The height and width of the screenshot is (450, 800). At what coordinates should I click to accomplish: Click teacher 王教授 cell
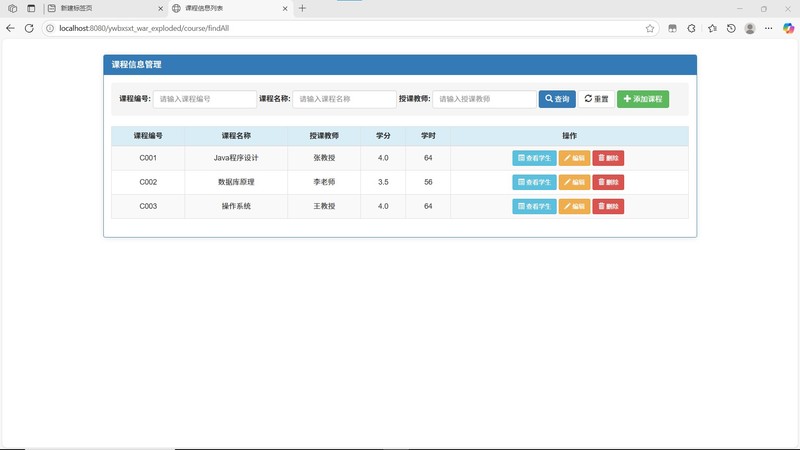324,206
